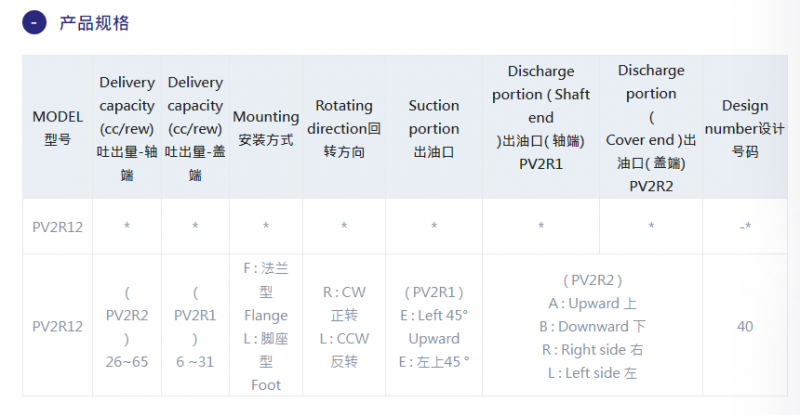Select the Discharge portion Shaft end PV2R1 header
The image size is (800, 415).
tap(541, 128)
